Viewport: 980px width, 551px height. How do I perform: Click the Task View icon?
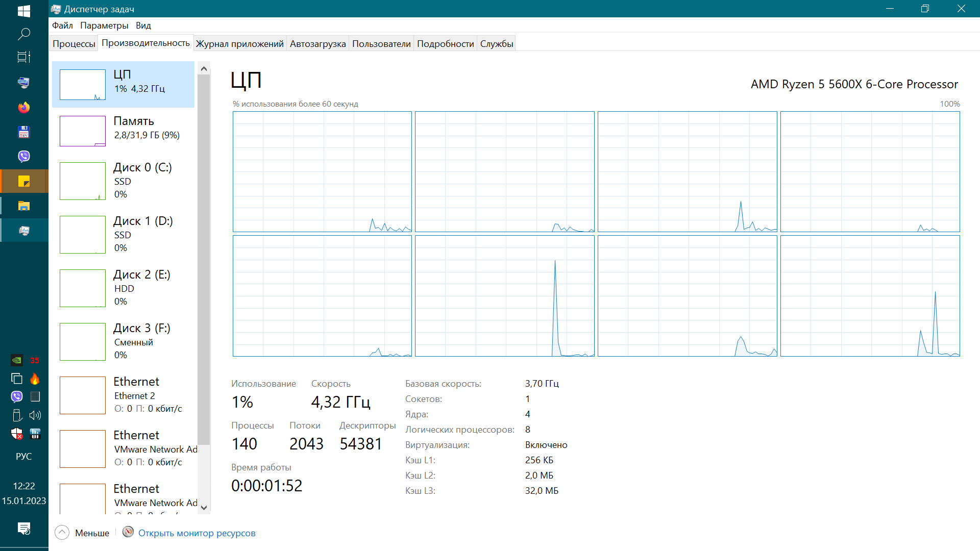pyautogui.click(x=24, y=57)
